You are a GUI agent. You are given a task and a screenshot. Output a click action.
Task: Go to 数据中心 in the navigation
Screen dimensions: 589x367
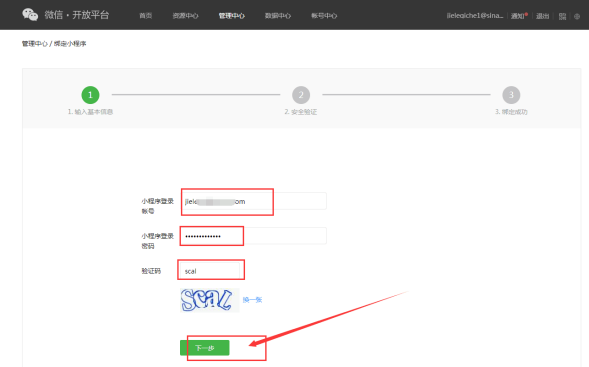pos(278,16)
